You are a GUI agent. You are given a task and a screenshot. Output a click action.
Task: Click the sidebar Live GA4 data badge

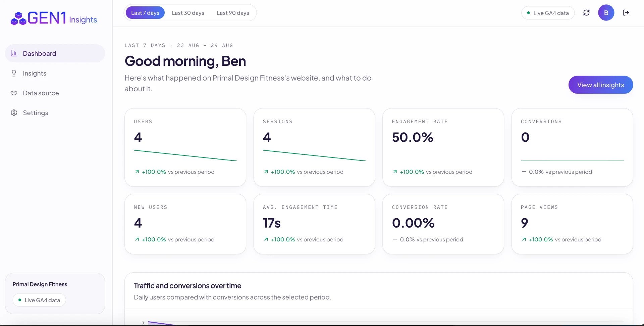[39, 300]
